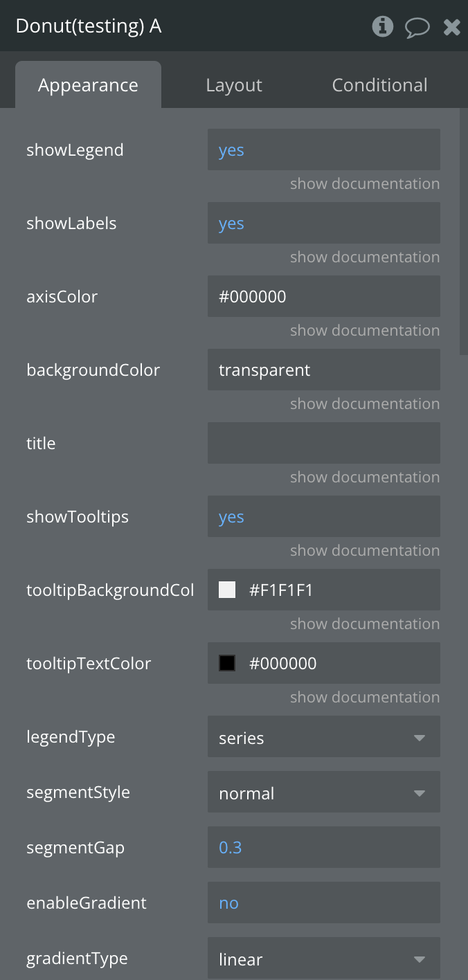Switch to the Layout tab
Image resolution: width=468 pixels, height=980 pixels.
(234, 85)
